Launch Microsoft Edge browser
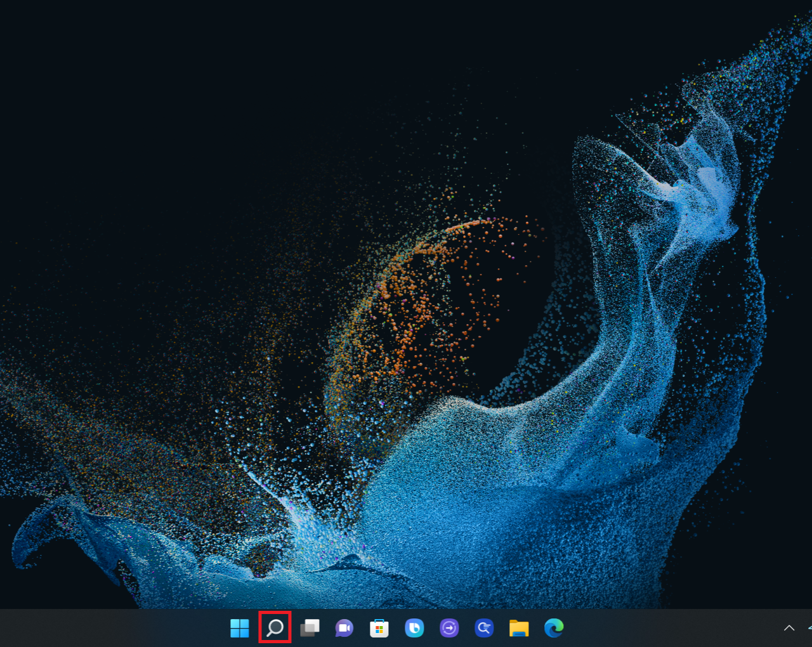Viewport: 812px width, 647px height. [554, 628]
